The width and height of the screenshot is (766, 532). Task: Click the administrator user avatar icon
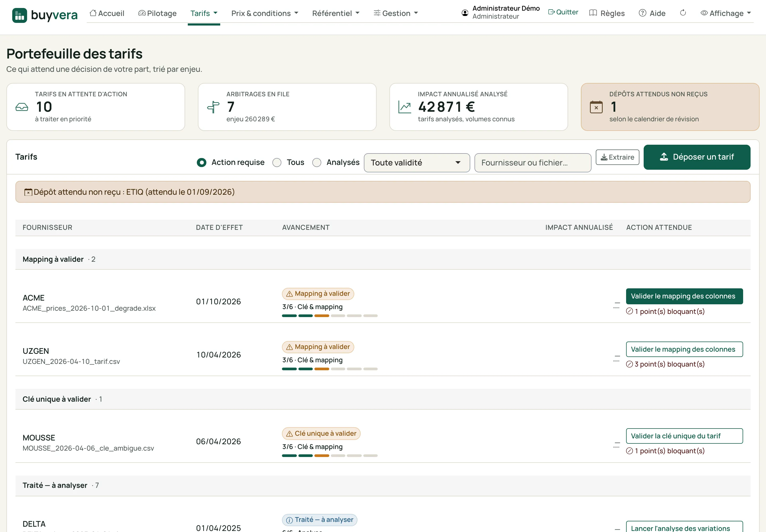coord(465,13)
